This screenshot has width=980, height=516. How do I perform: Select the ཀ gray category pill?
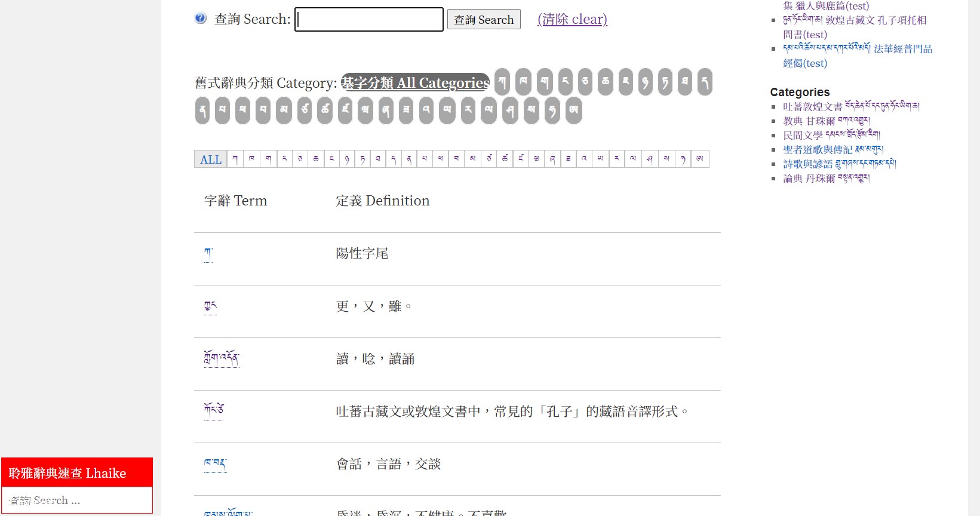(x=503, y=82)
